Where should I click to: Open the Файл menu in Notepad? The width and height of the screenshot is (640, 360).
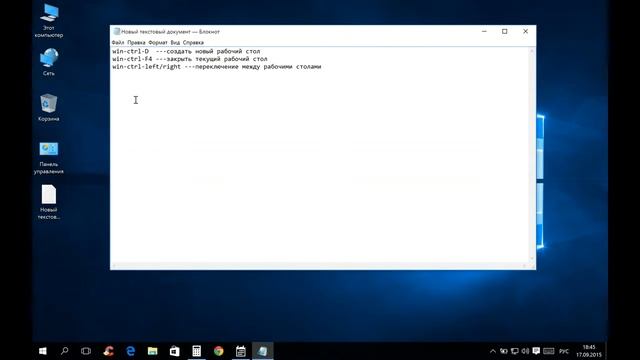[x=118, y=42]
